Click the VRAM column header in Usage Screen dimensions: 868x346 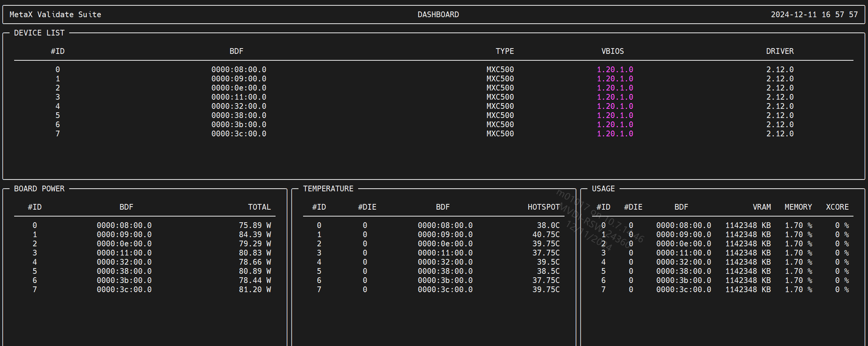pyautogui.click(x=761, y=207)
